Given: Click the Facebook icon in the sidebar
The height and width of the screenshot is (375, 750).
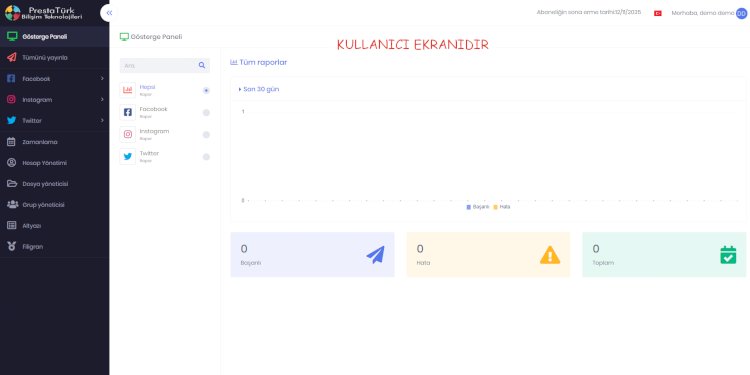Looking at the screenshot, I should [11, 78].
